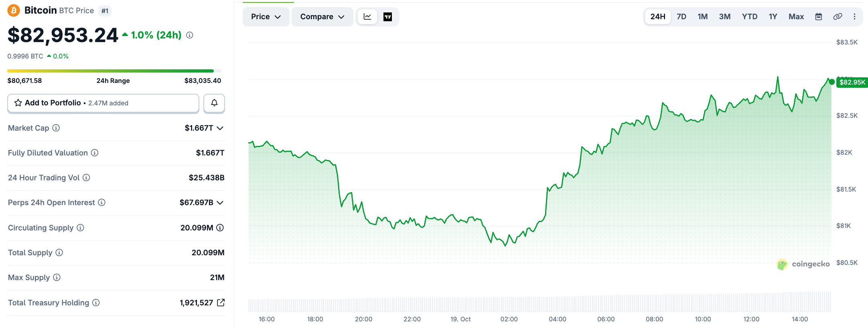Show Fully Diluted Valuation info icon
Image resolution: width=868 pixels, height=327 pixels.
(95, 153)
